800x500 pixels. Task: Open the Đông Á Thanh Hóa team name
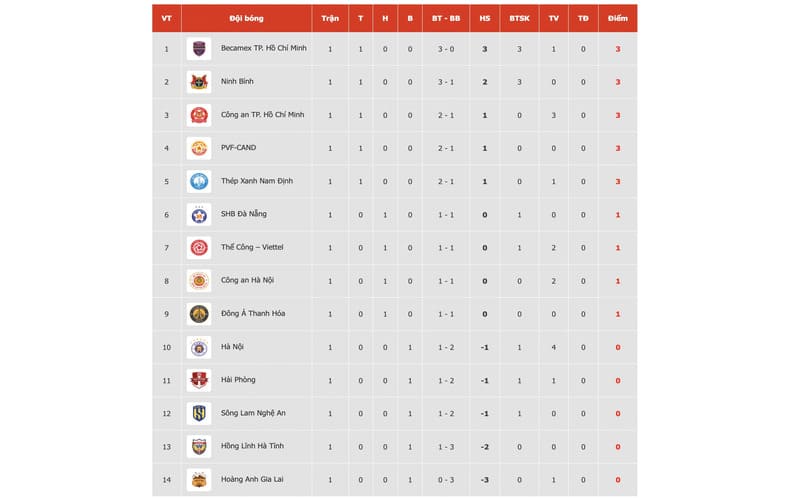pos(253,314)
